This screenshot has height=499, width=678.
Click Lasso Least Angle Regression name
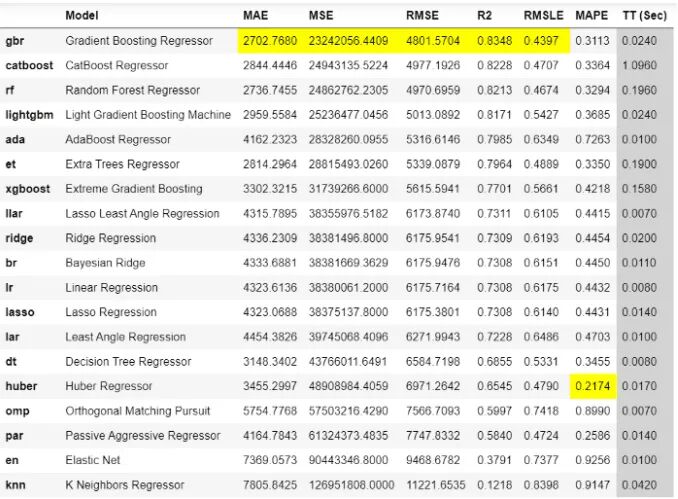point(142,214)
